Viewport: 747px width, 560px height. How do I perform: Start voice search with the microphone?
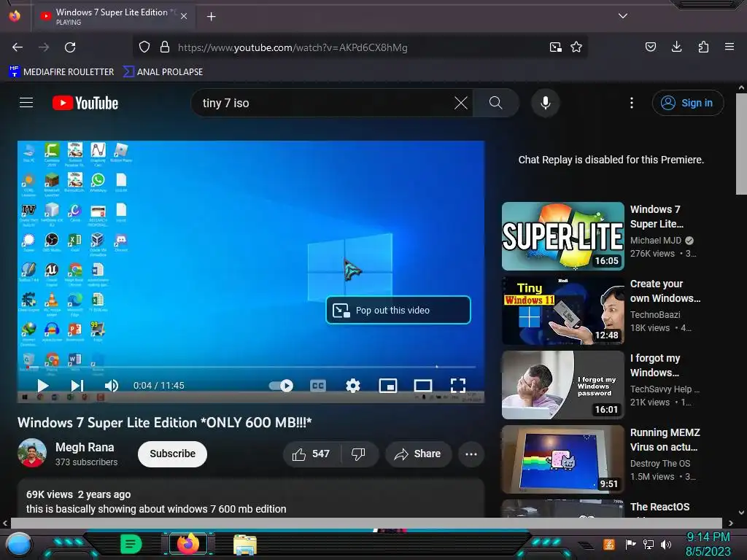click(x=546, y=103)
